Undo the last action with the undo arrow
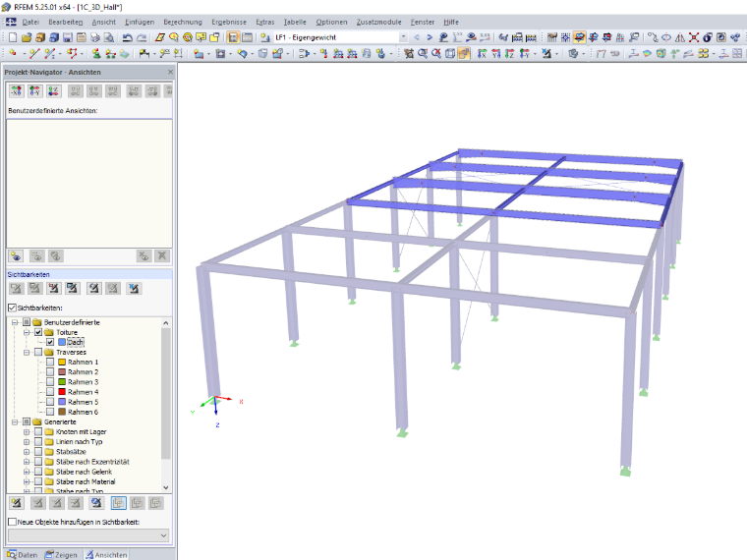 tap(127, 37)
